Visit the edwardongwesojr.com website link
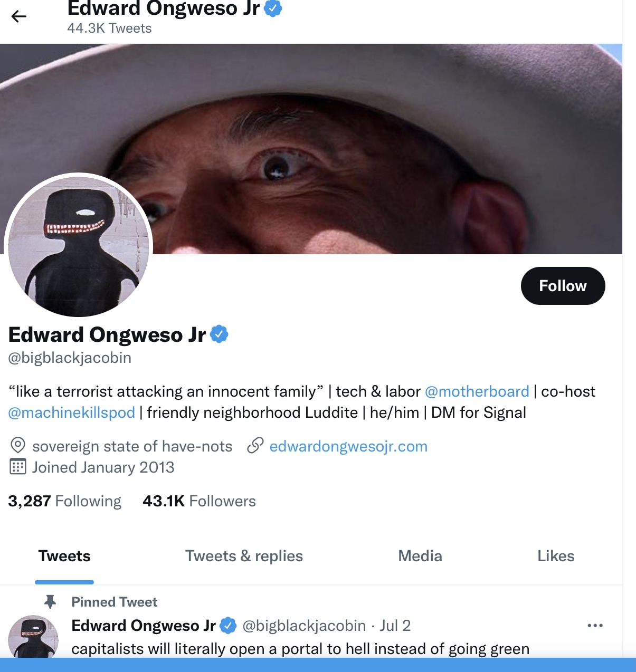 point(348,446)
